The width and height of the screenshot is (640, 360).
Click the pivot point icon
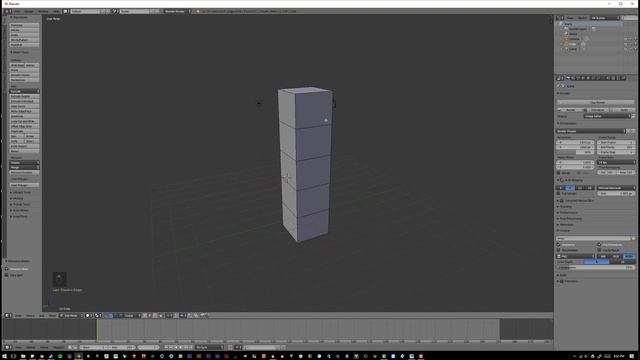click(x=98, y=316)
